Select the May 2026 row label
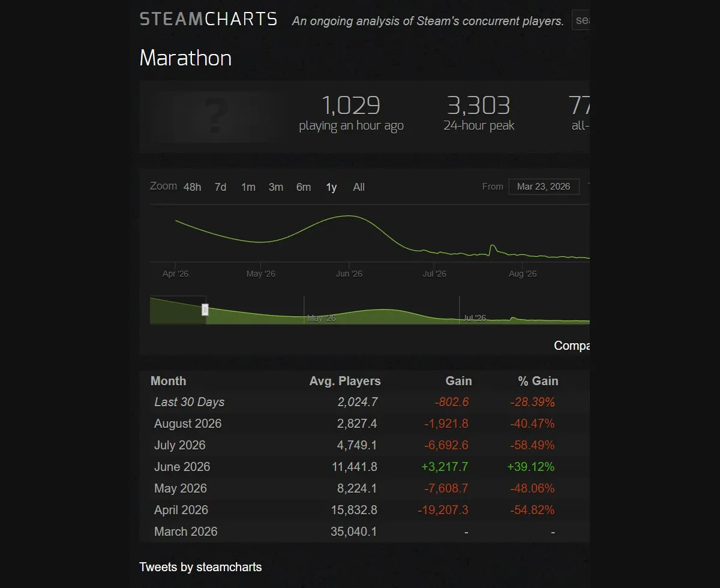 coord(181,488)
